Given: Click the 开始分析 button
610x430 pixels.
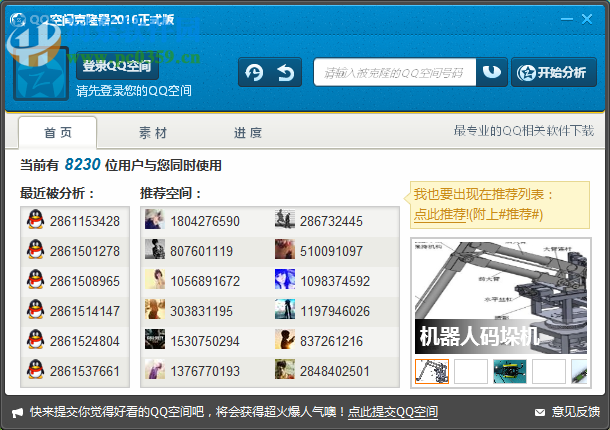Looking at the screenshot, I should [x=554, y=72].
